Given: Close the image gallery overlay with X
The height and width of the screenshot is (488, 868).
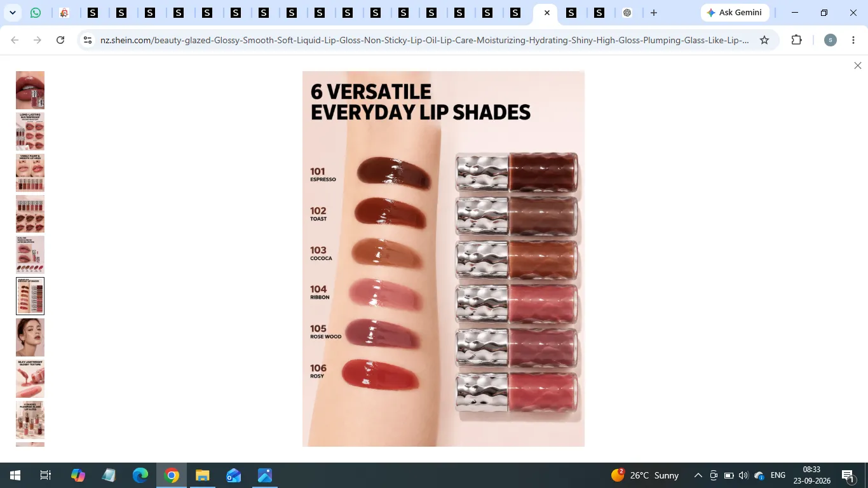Looking at the screenshot, I should [x=858, y=65].
